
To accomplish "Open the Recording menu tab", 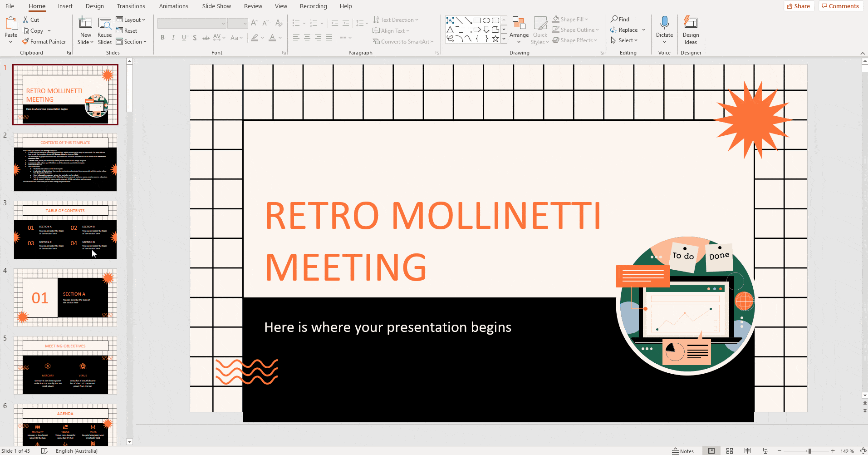I will coord(313,6).
